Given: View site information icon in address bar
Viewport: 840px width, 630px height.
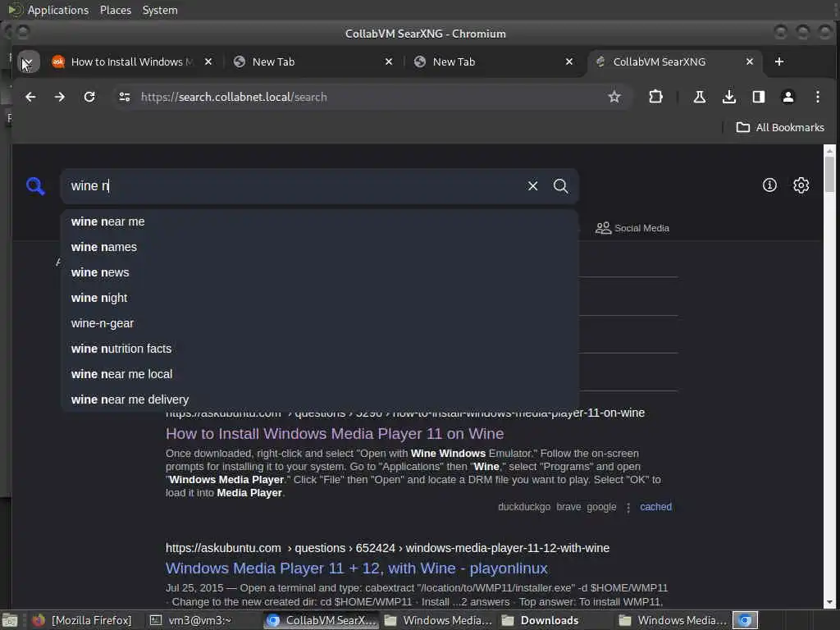Looking at the screenshot, I should click(x=125, y=97).
